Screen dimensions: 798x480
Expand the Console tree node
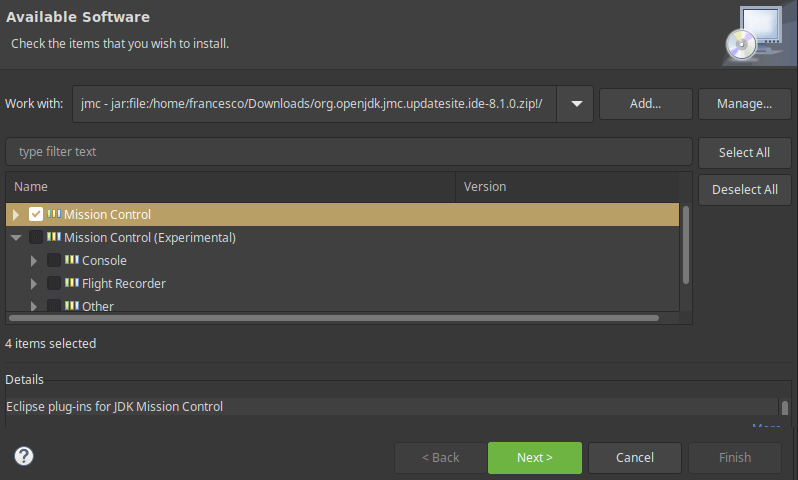(34, 261)
